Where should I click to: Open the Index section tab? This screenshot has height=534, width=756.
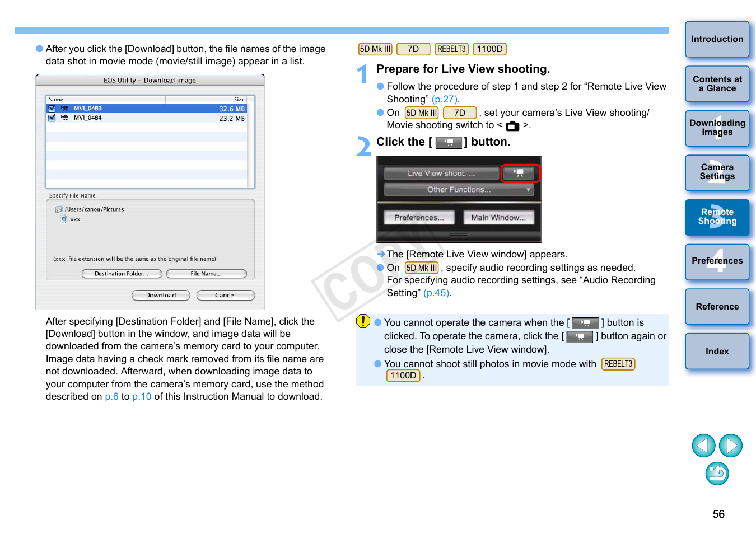click(x=717, y=351)
